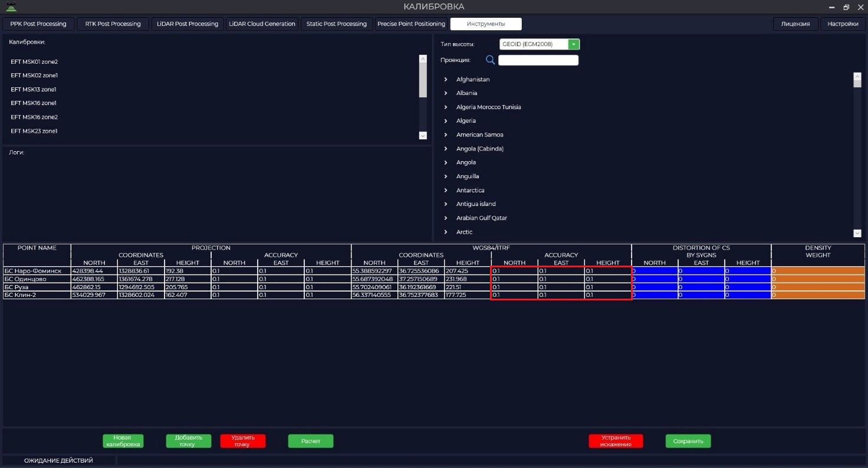
Task: Click the Новая калибровка button
Action: pos(123,441)
